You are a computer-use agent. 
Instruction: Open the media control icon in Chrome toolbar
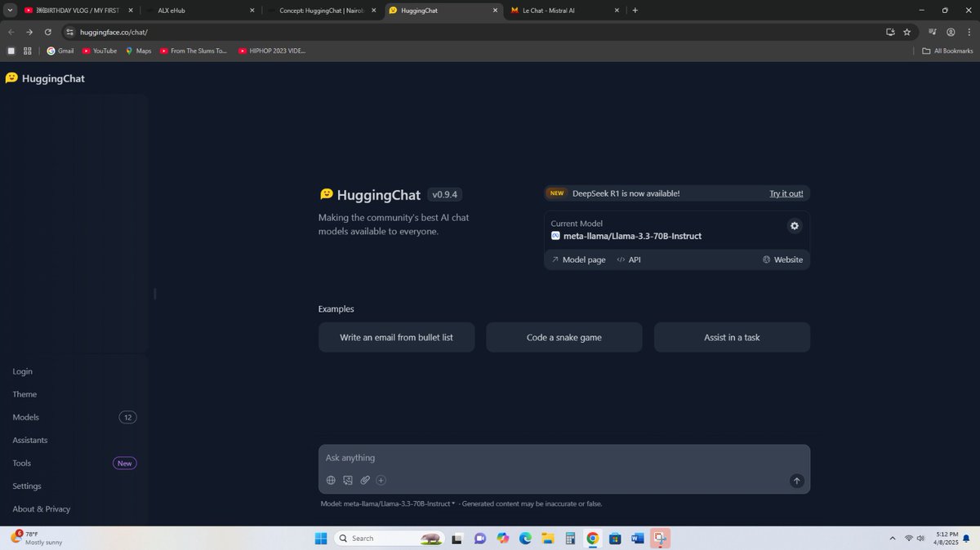pos(933,32)
